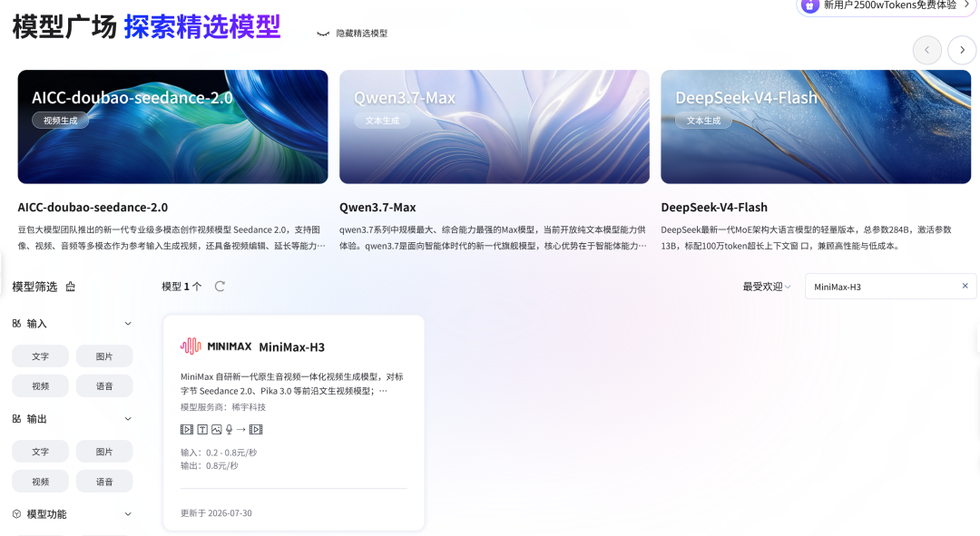Click the 模型筛选 heading
Viewport: 980px width, 536px height.
(35, 287)
